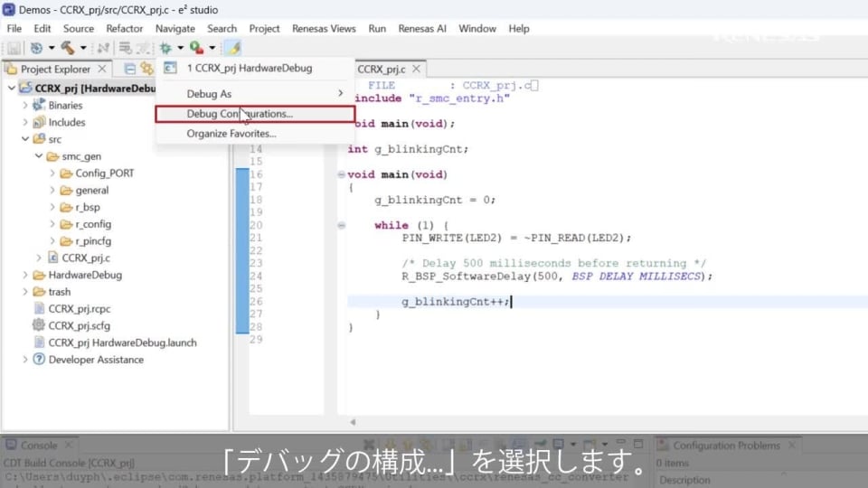The image size is (868, 488).
Task: Click the Developer Assistance question mark icon
Action: coord(39,359)
